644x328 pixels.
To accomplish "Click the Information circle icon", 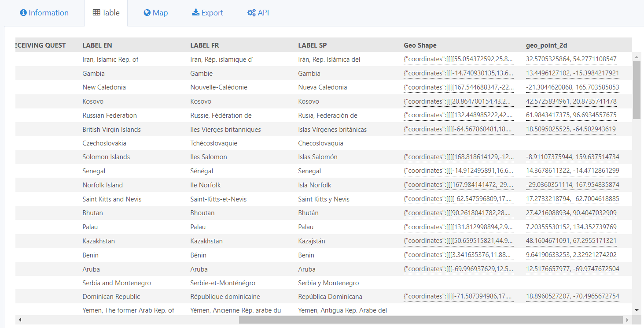I will coord(23,13).
